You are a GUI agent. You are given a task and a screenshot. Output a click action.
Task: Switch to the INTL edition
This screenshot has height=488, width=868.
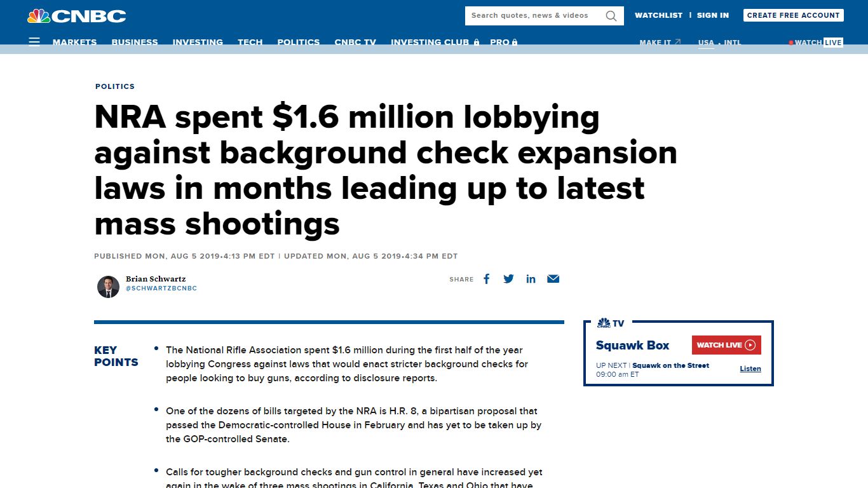coord(733,43)
